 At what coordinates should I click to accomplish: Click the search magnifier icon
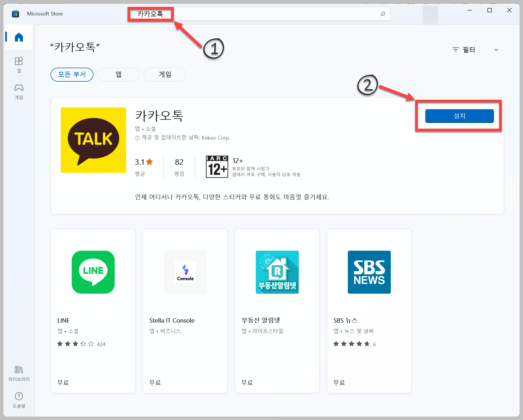coord(383,14)
